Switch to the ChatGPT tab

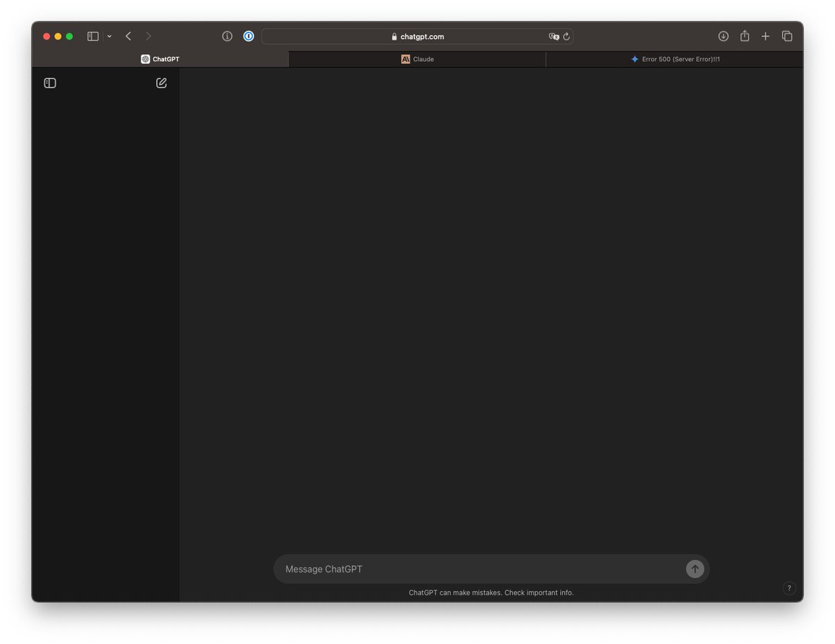pos(160,59)
